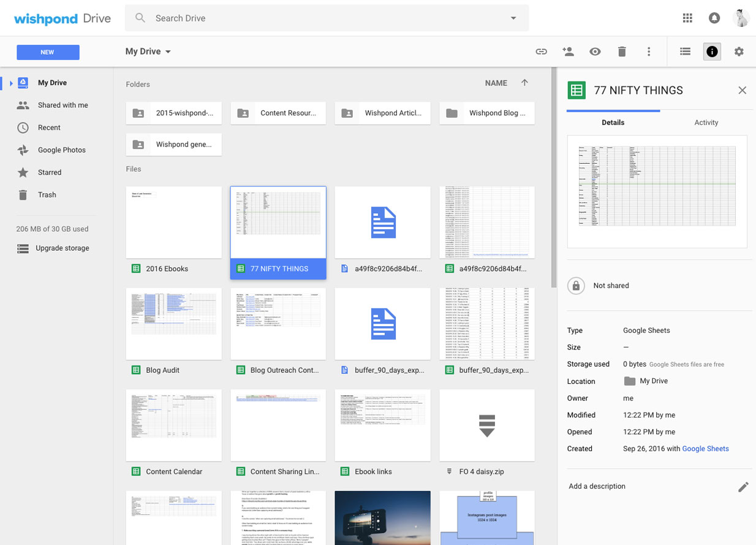
Task: Select the Content Sharing Lin... spreadsheet
Action: 278,436
